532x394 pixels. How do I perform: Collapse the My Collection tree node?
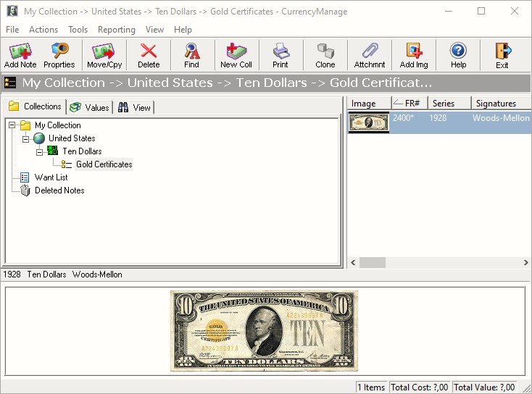pyautogui.click(x=12, y=125)
